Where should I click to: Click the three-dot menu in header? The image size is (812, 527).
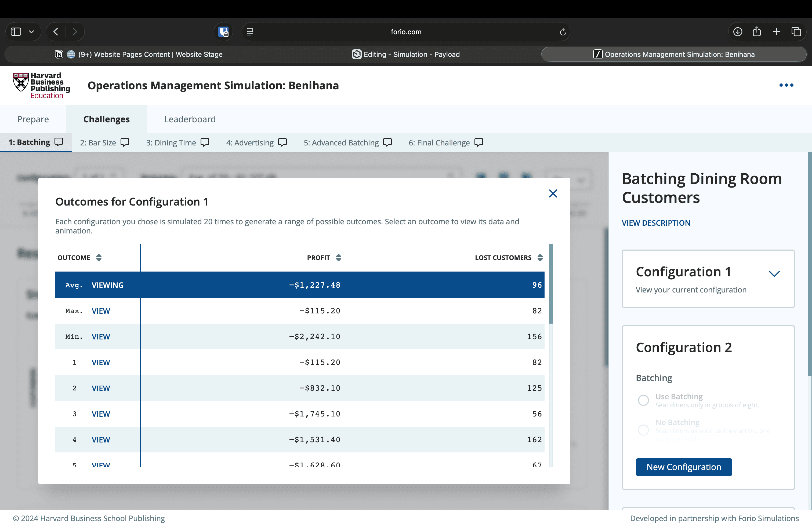coord(786,85)
